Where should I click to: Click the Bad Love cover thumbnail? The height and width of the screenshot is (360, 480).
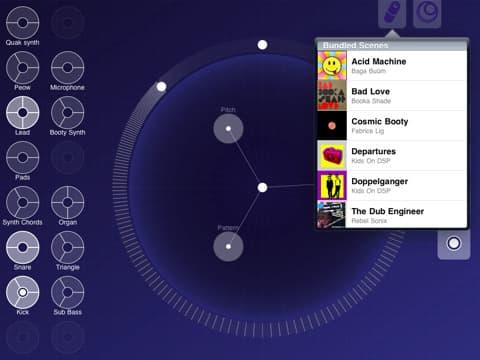pos(332,96)
